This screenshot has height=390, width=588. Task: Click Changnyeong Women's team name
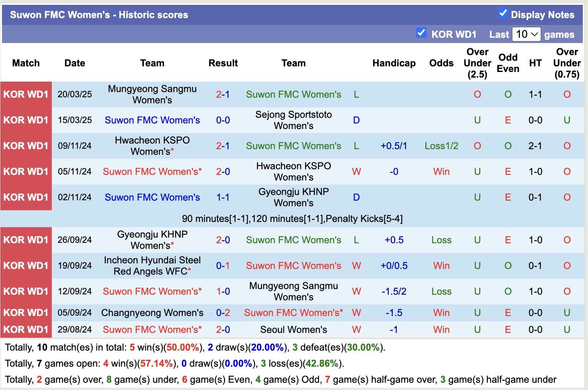click(x=152, y=312)
